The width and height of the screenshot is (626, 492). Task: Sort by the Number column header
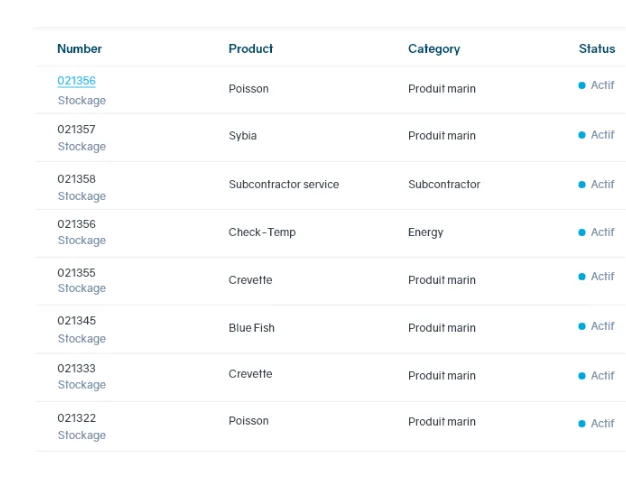pyautogui.click(x=79, y=49)
